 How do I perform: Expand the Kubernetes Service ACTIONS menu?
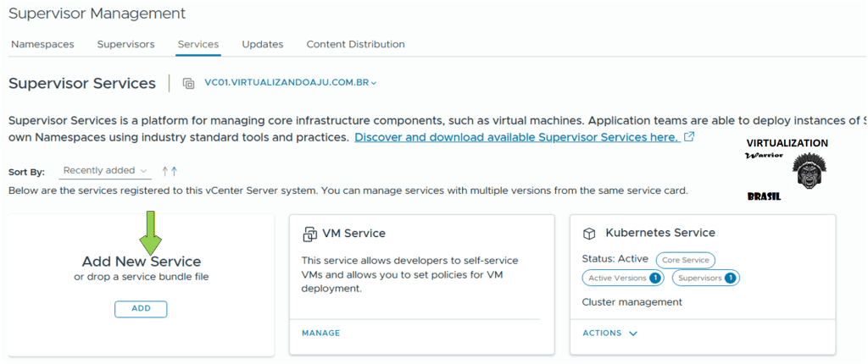click(x=609, y=334)
